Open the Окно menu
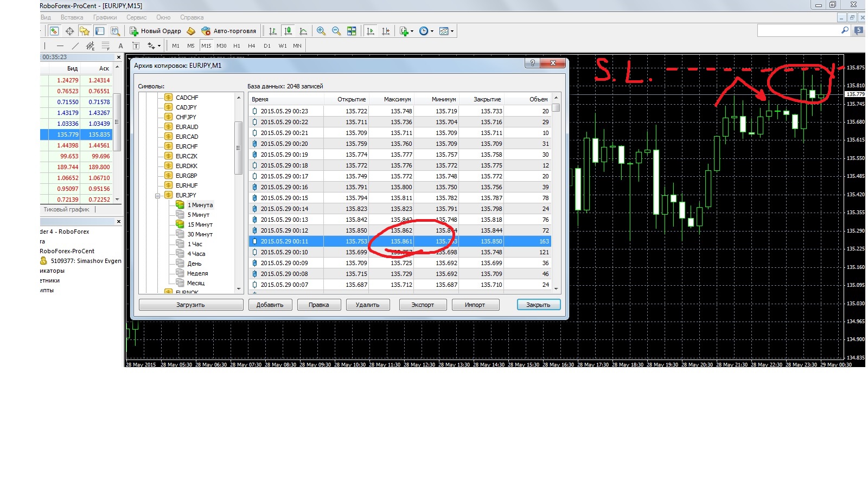 (x=163, y=17)
